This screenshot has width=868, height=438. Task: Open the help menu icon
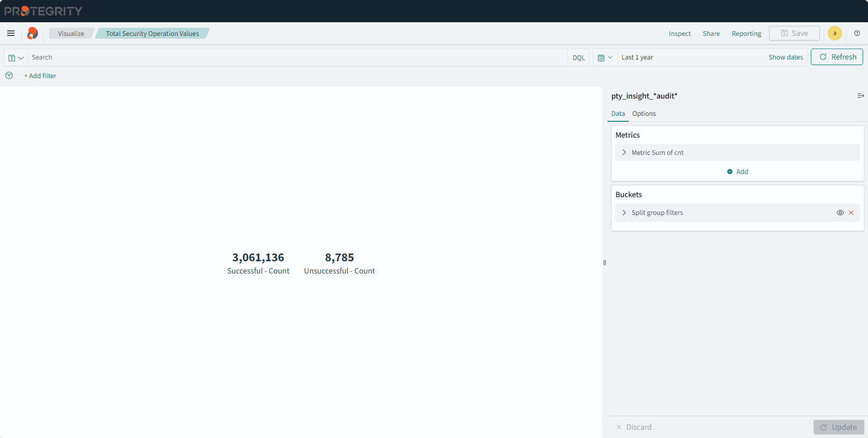(x=857, y=33)
